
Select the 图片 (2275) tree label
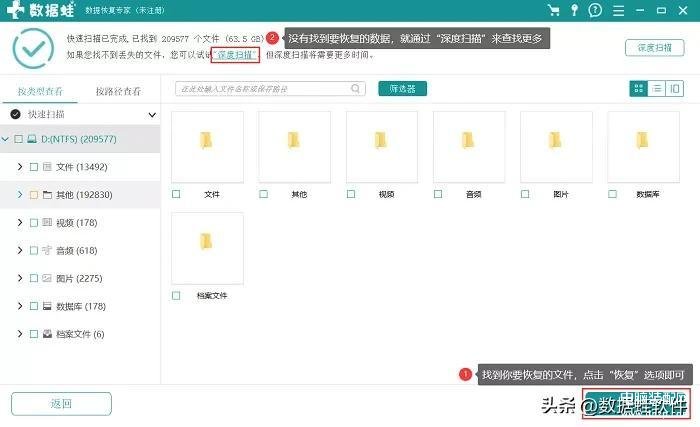coord(79,278)
